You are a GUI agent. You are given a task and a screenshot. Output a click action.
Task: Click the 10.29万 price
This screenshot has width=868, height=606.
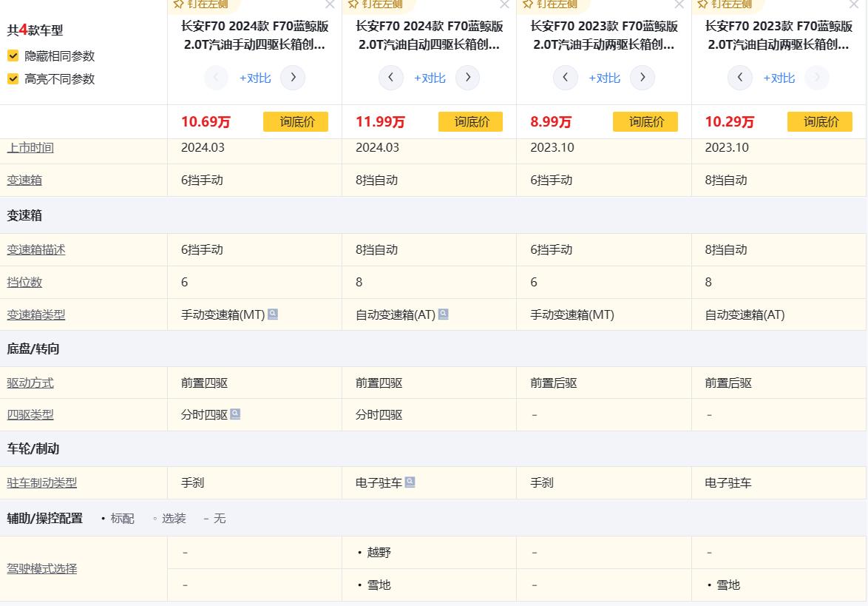pyautogui.click(x=730, y=122)
